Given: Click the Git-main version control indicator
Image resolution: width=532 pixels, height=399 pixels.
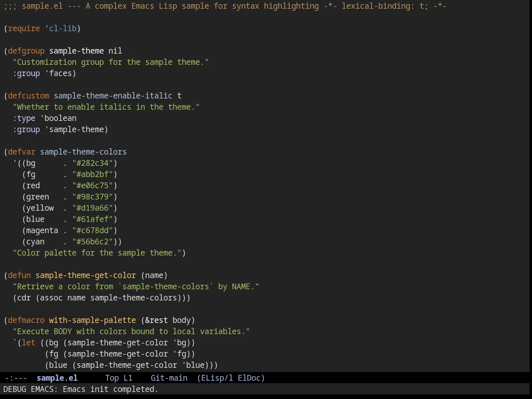Looking at the screenshot, I should (169, 378).
